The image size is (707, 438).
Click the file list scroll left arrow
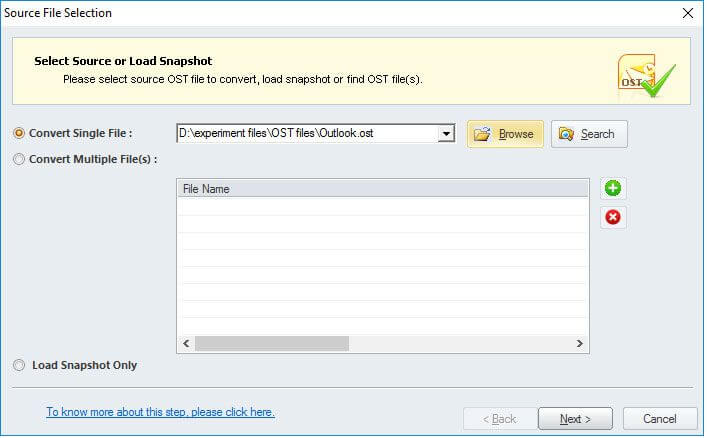[x=185, y=343]
